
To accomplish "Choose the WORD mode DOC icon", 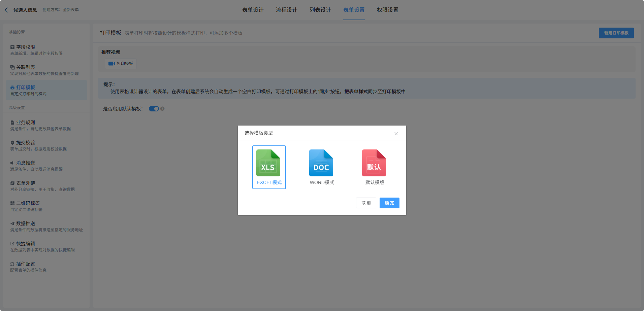I will click(x=321, y=163).
